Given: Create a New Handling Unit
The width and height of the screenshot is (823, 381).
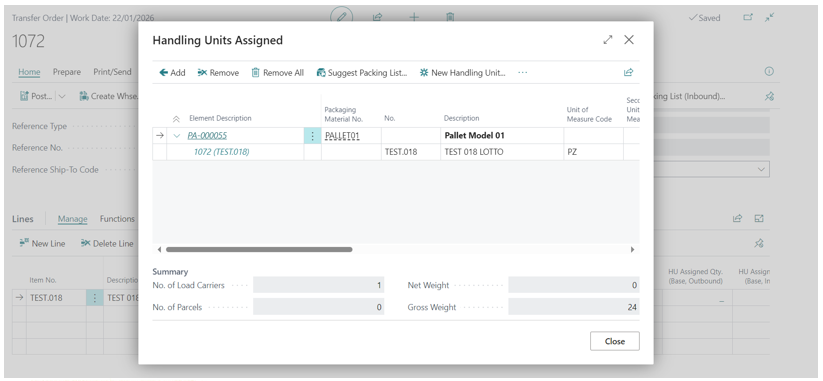Looking at the screenshot, I should (x=462, y=73).
